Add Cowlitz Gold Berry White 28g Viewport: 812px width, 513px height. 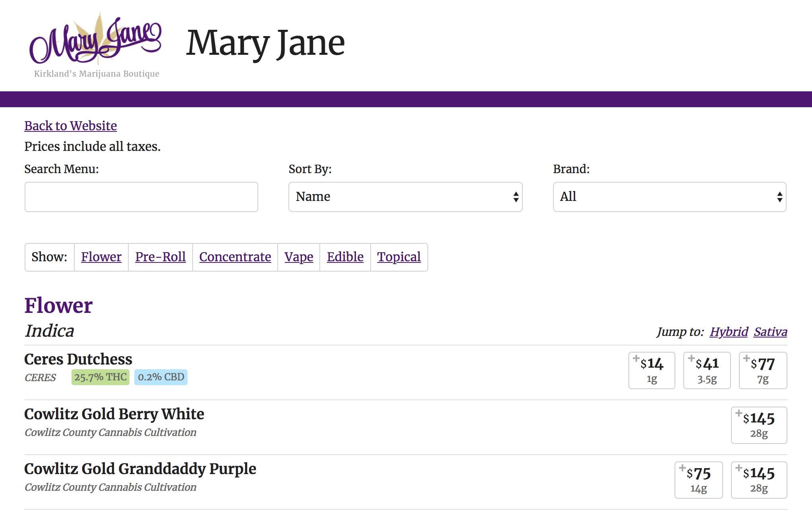coord(758,425)
